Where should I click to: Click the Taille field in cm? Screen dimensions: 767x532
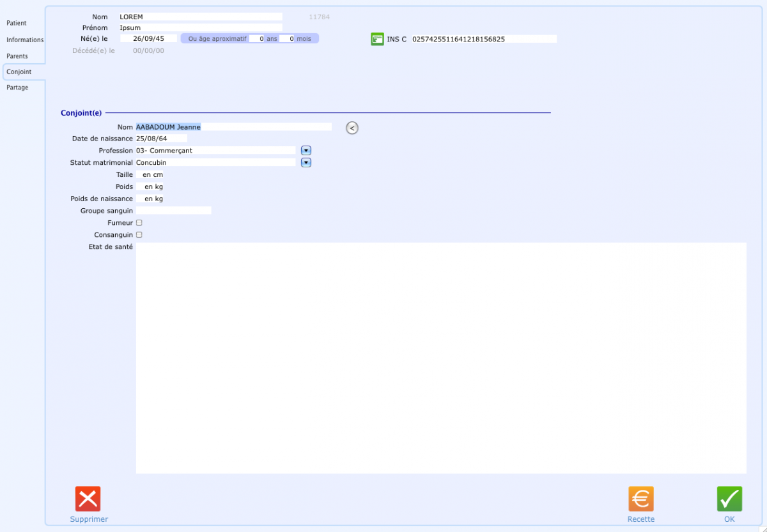(150, 175)
